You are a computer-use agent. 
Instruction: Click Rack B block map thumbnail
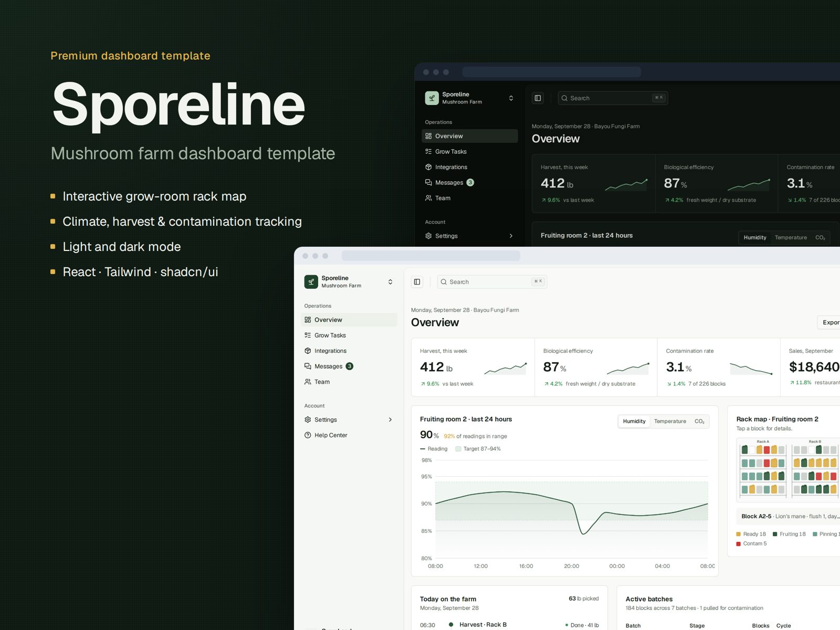click(x=815, y=469)
